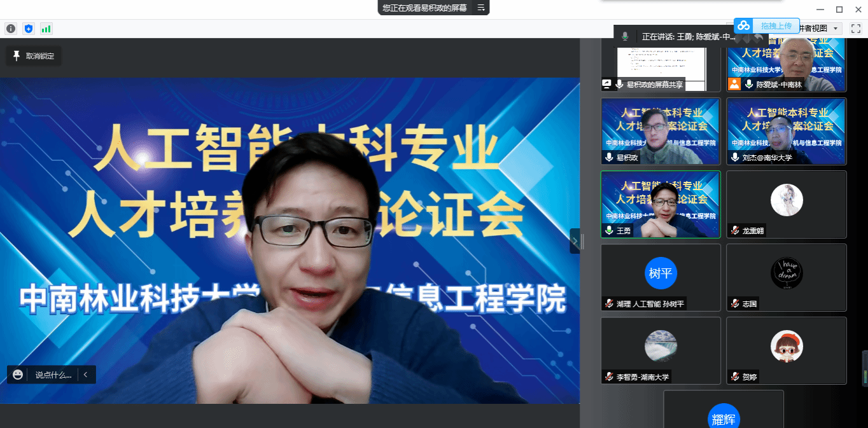Select 刘杰@南华大学 video tile
This screenshot has width=868, height=428.
(787, 131)
